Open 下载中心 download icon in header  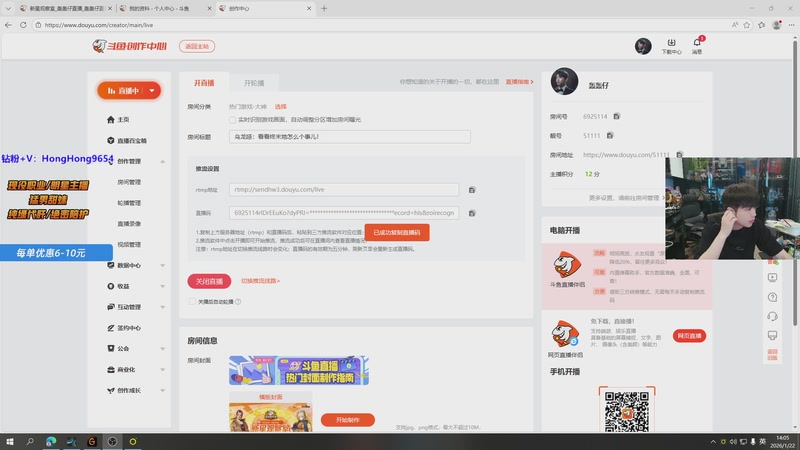(x=672, y=46)
